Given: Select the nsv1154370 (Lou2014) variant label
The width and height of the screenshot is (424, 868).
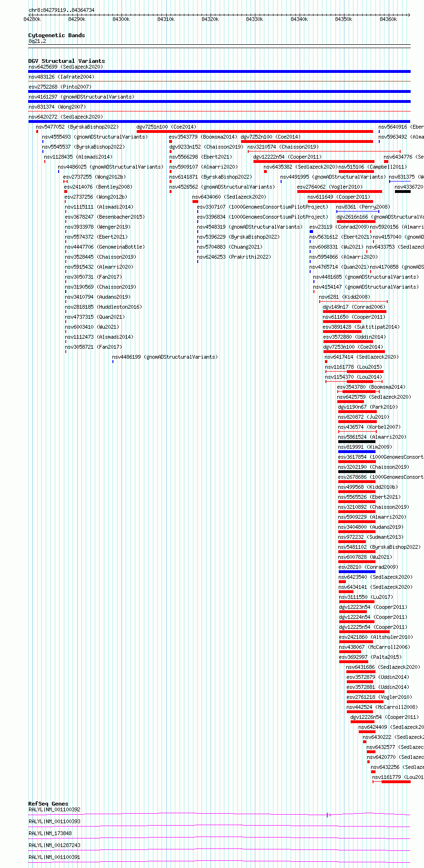Looking at the screenshot, I should pos(353,377).
